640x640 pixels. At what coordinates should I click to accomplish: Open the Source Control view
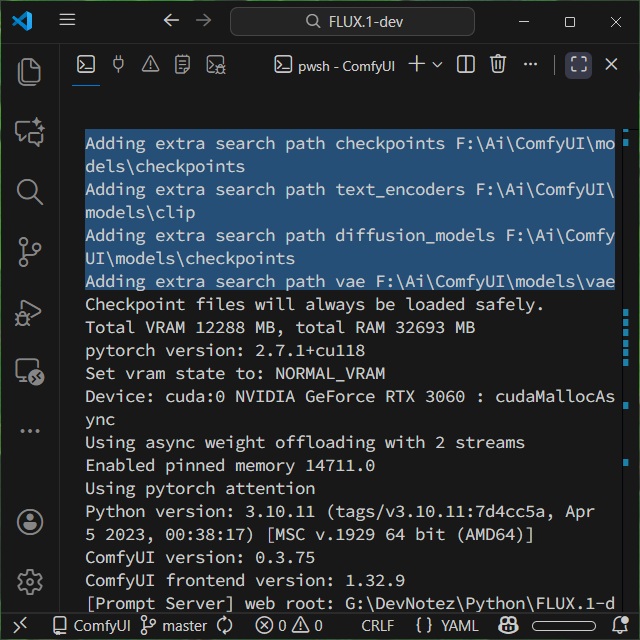[x=30, y=251]
